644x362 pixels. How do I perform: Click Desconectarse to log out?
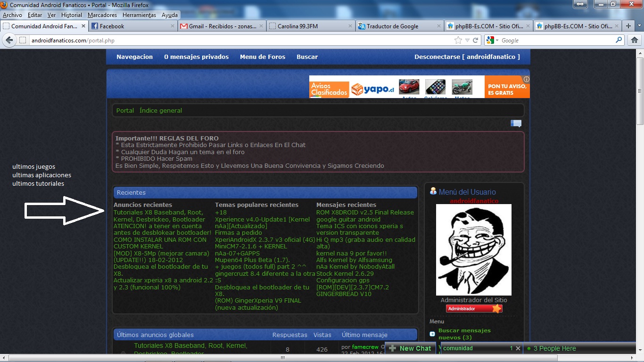pos(467,57)
